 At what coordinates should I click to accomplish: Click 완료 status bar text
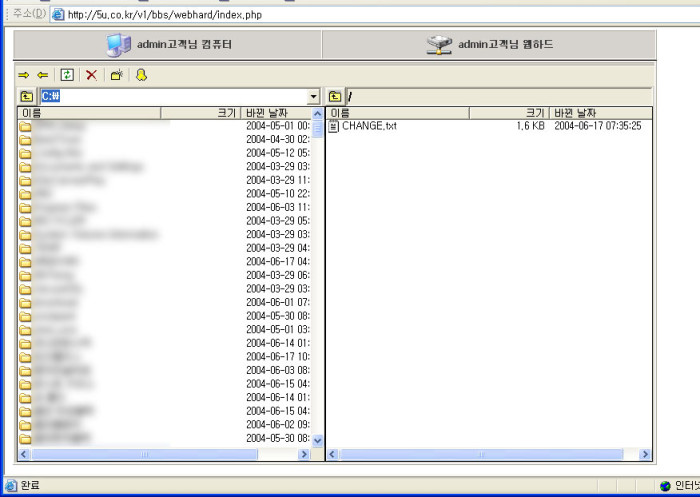(x=30, y=485)
